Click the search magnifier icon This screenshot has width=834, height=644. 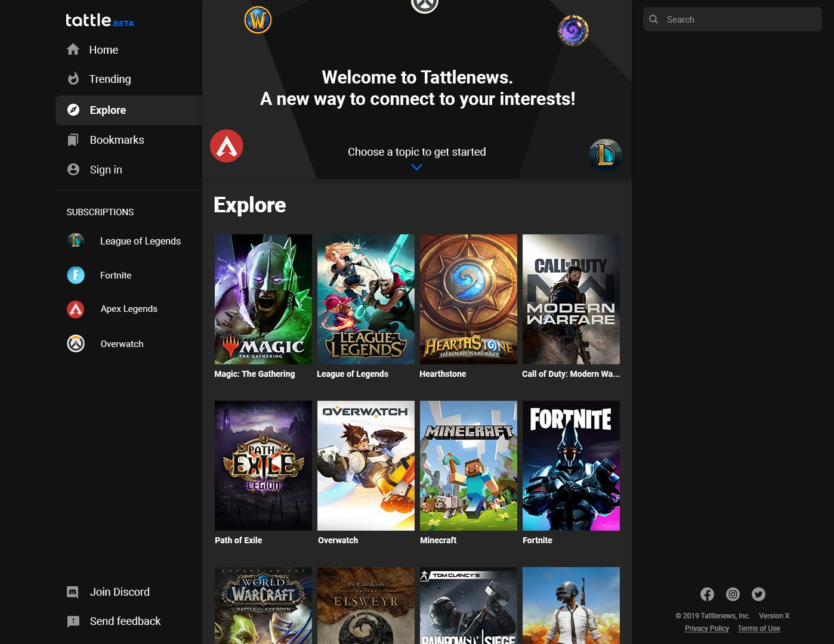pyautogui.click(x=654, y=19)
